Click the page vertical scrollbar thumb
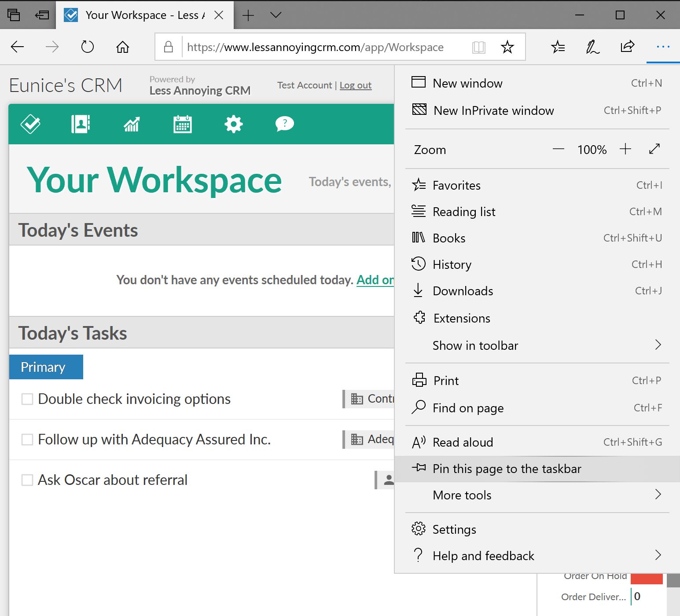 (673, 580)
